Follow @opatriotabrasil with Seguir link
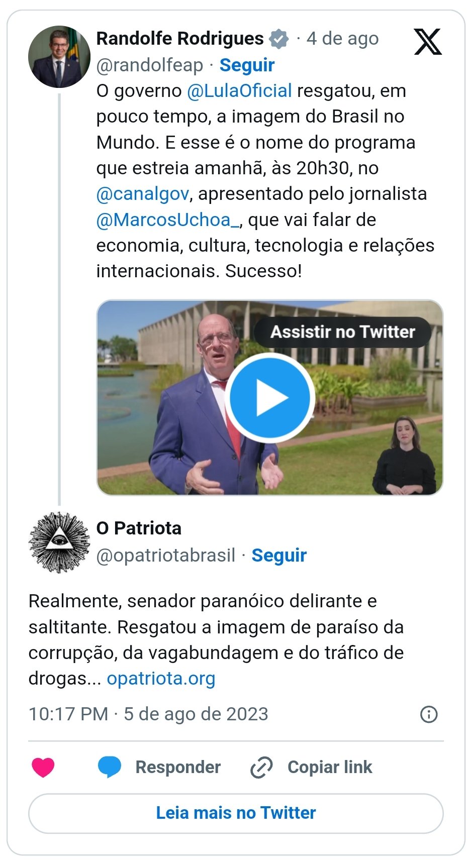473x868 pixels. pyautogui.click(x=279, y=555)
